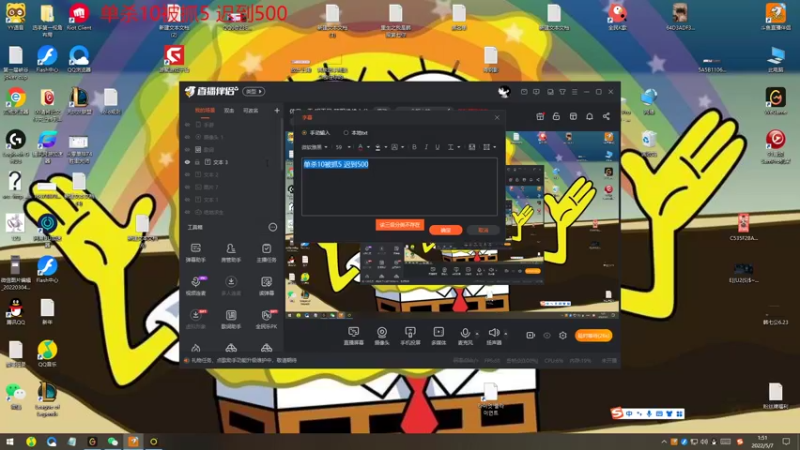800x450 pixels.
Task: Hide the 文本 3 layer via eye icon
Action: (x=187, y=162)
